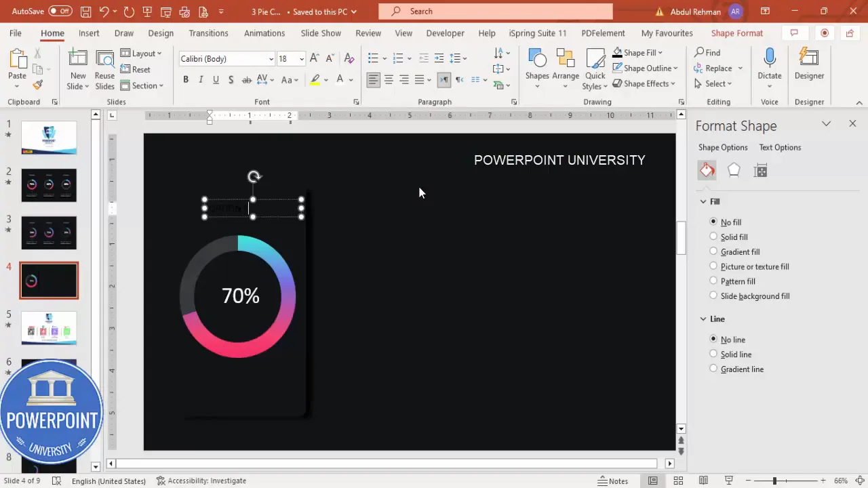Select slide 5 thumbnail
Viewport: 868px width, 488px height.
(x=49, y=327)
